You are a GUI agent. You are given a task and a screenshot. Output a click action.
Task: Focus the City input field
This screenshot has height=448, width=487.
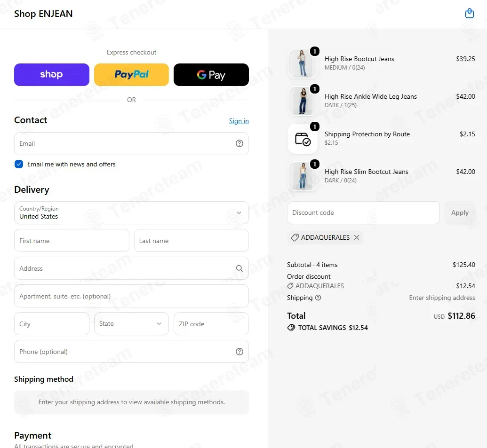click(52, 323)
